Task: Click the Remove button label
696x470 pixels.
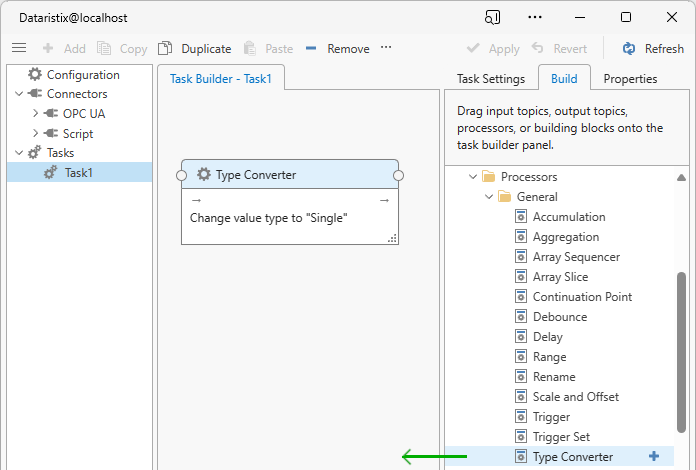Action: pyautogui.click(x=348, y=48)
